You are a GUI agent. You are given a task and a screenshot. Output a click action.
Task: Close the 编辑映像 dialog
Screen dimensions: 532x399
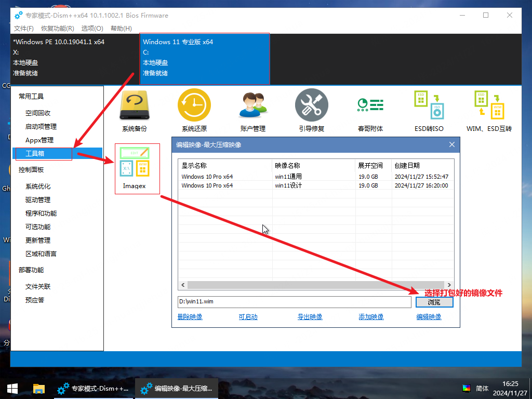pyautogui.click(x=451, y=144)
